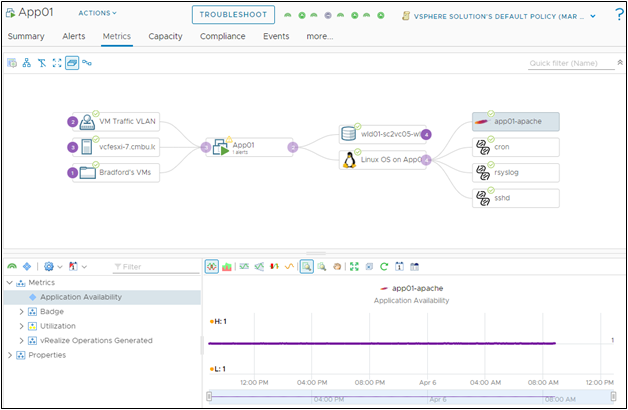The height and width of the screenshot is (410, 628).
Task: Click the blue diamond icon above Metrics tree
Action: coord(27,266)
